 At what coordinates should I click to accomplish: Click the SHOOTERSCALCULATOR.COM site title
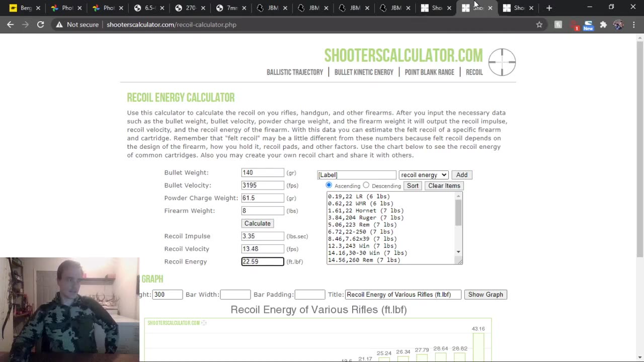click(403, 55)
